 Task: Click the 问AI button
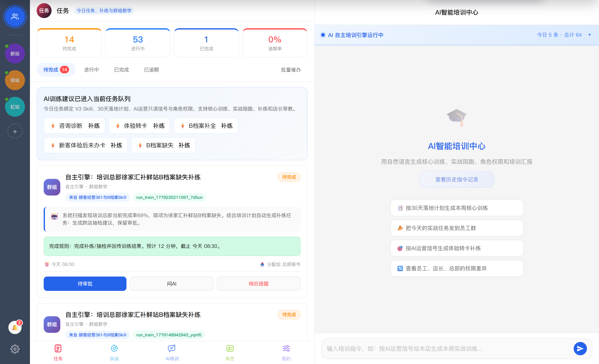pyautogui.click(x=172, y=284)
